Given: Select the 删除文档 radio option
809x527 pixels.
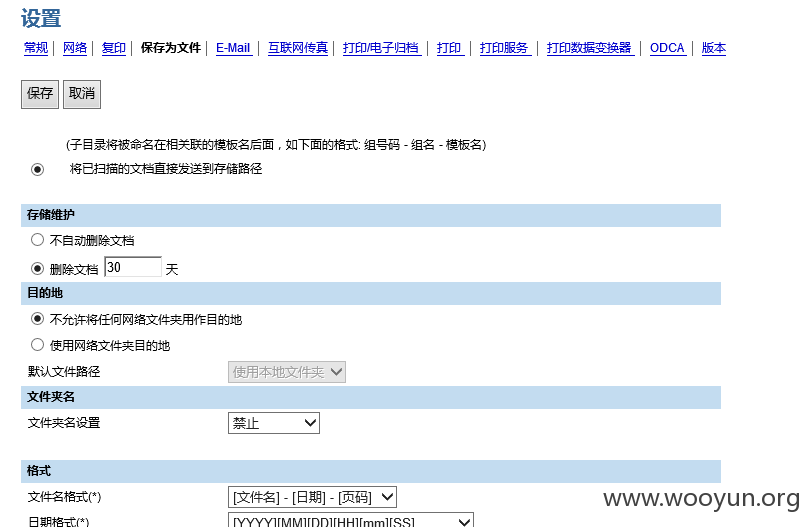Looking at the screenshot, I should tap(37, 268).
